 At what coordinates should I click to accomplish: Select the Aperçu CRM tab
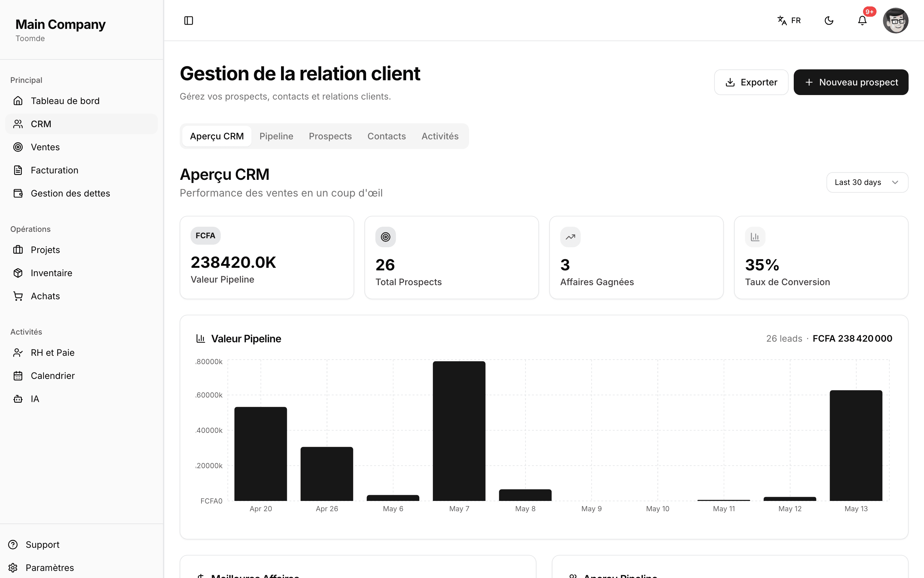pyautogui.click(x=217, y=136)
